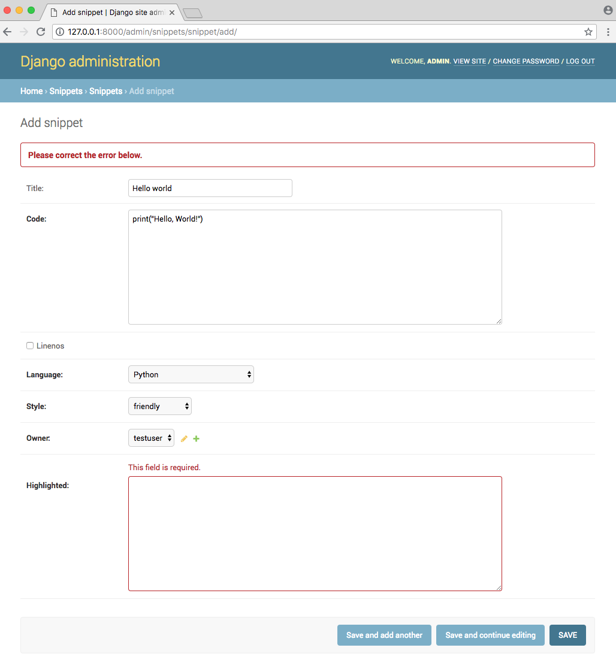Open the second Snippets breadcrumb link
616x672 pixels.
pos(106,91)
